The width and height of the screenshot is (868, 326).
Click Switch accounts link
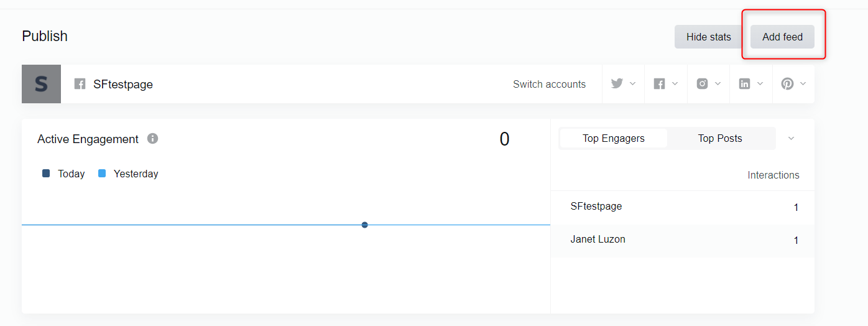click(x=549, y=84)
